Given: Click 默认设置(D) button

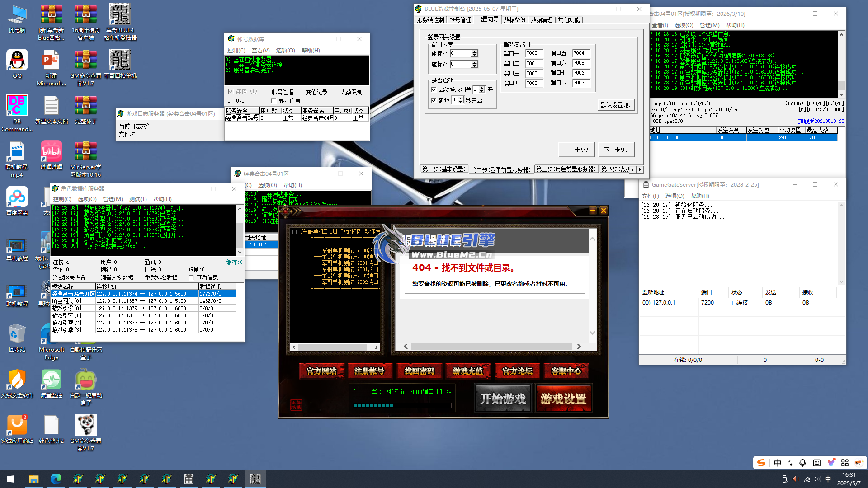Looking at the screenshot, I should tap(616, 105).
